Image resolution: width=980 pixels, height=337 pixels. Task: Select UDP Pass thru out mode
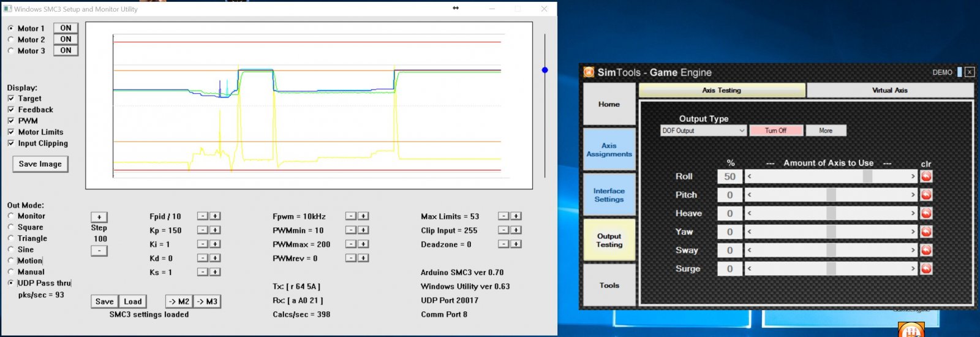[x=11, y=283]
